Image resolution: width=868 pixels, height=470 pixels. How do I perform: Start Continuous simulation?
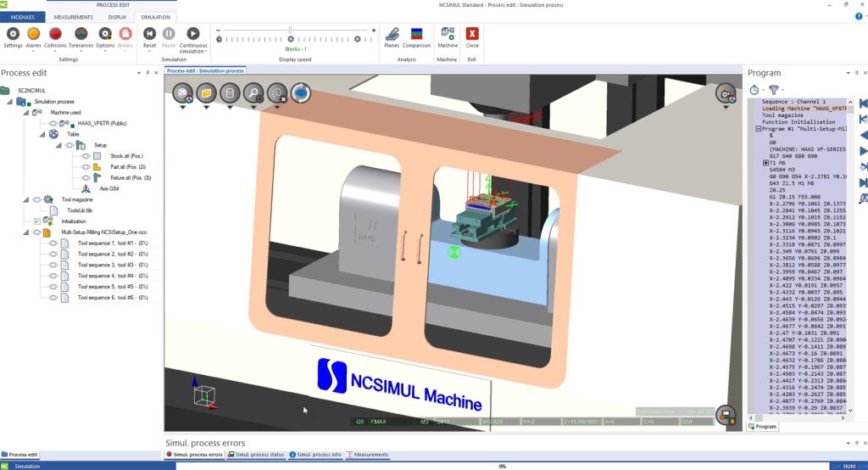(x=193, y=33)
